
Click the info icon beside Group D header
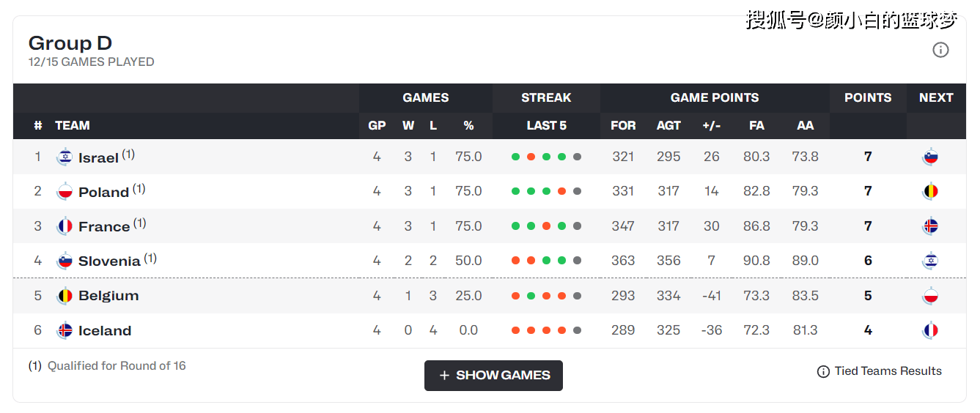click(x=940, y=50)
